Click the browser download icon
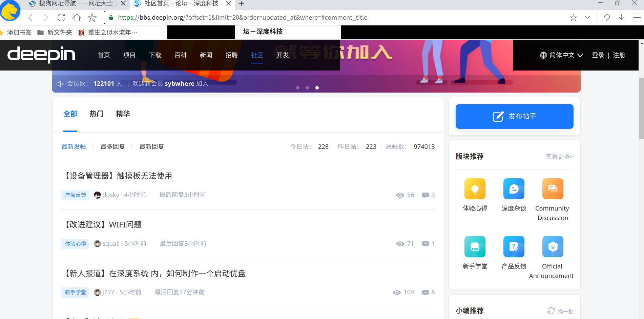The image size is (644, 319). pos(622,17)
